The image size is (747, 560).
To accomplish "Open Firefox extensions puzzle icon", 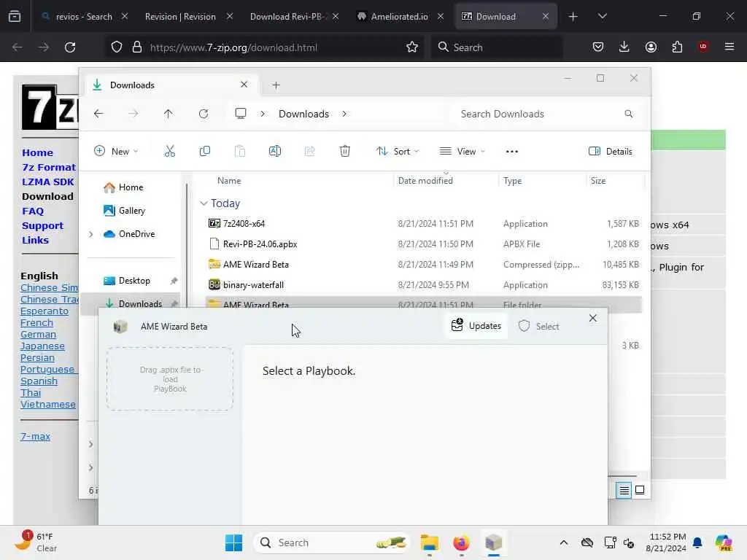I will click(677, 47).
